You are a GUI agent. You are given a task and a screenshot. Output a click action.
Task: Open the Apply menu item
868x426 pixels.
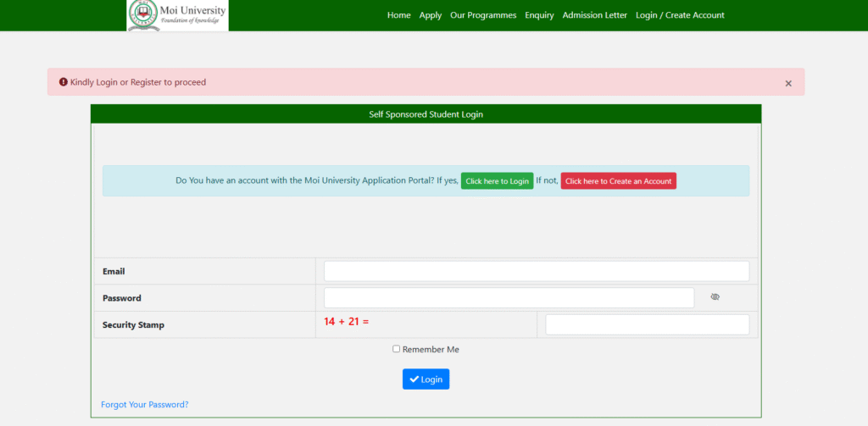(x=430, y=15)
